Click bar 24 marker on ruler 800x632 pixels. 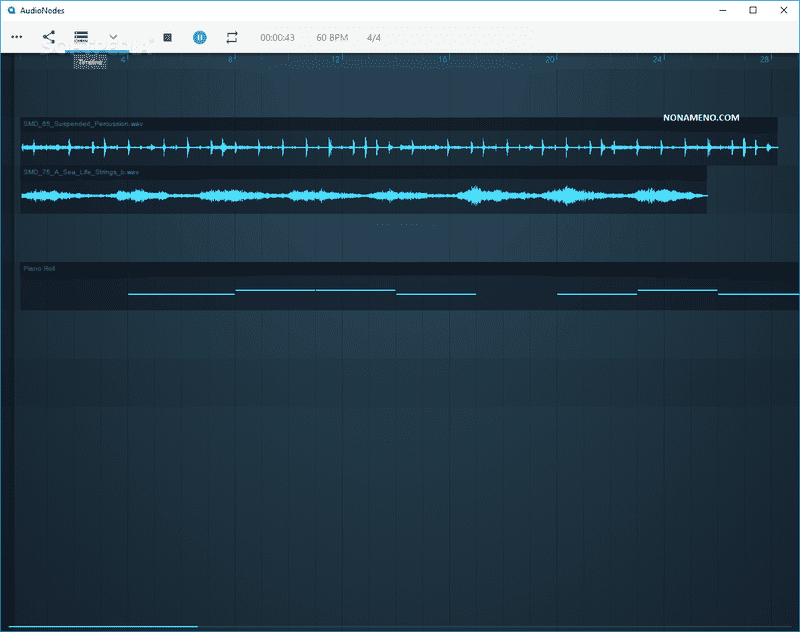tap(657, 61)
